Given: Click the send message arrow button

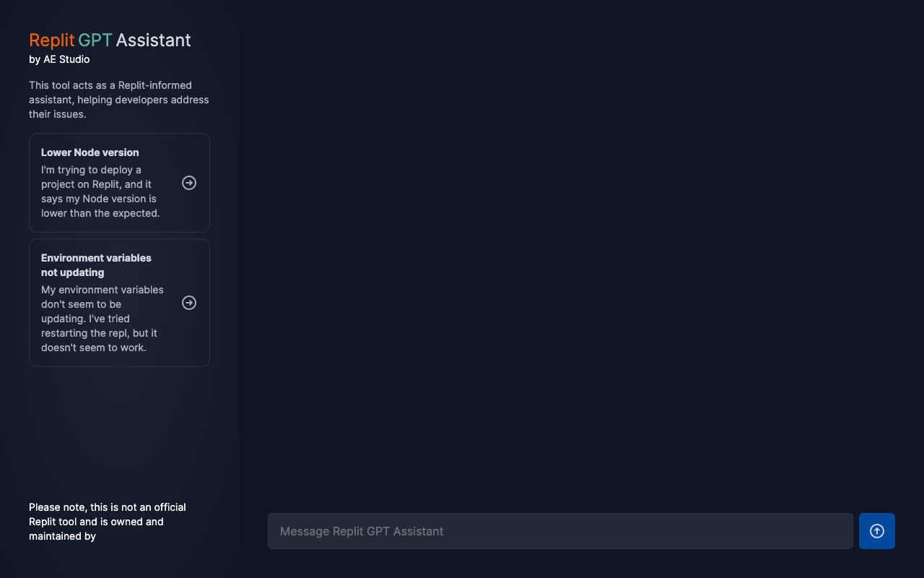Looking at the screenshot, I should (877, 531).
